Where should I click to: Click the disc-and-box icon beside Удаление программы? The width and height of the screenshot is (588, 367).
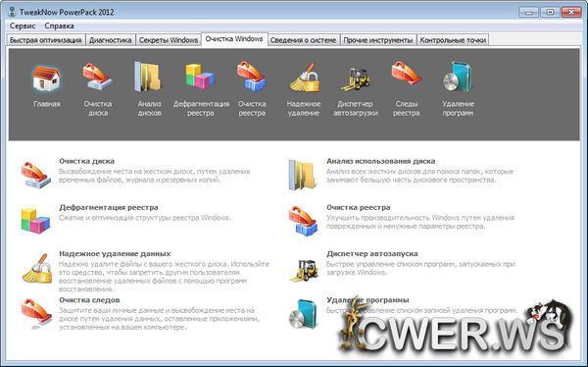(303, 313)
